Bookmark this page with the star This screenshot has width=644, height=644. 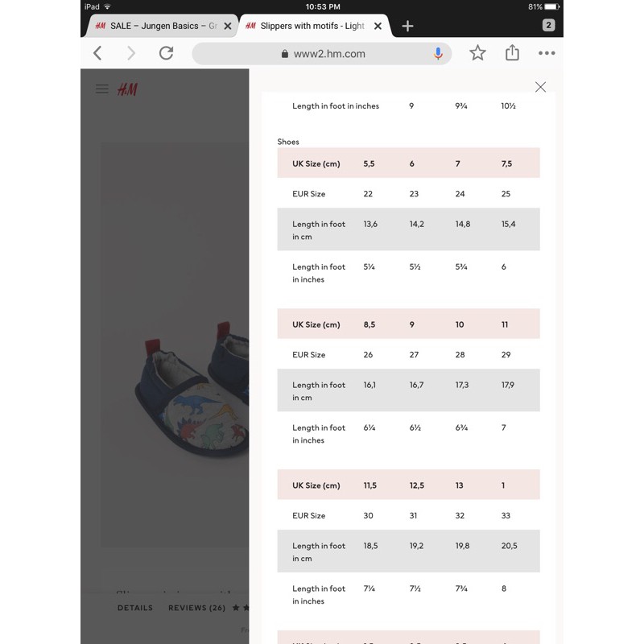click(x=477, y=53)
